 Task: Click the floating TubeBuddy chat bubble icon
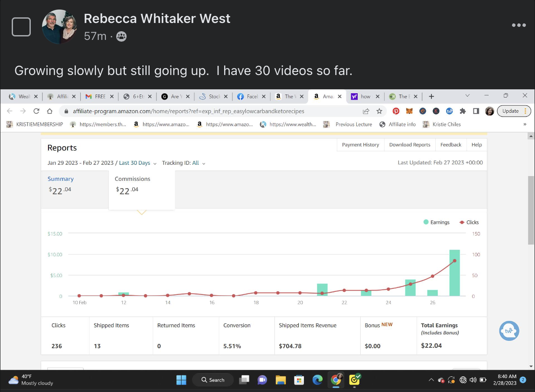point(509,331)
